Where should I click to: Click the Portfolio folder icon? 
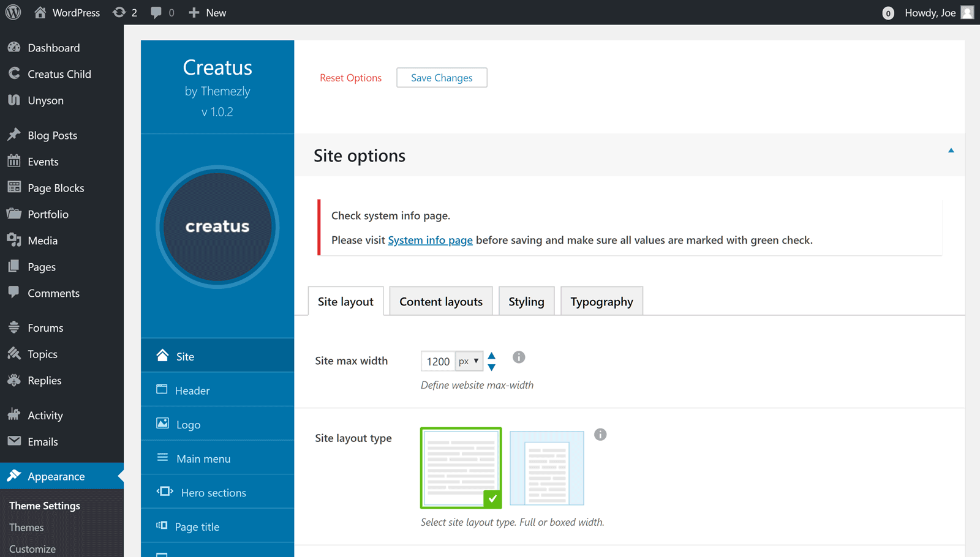[14, 214]
